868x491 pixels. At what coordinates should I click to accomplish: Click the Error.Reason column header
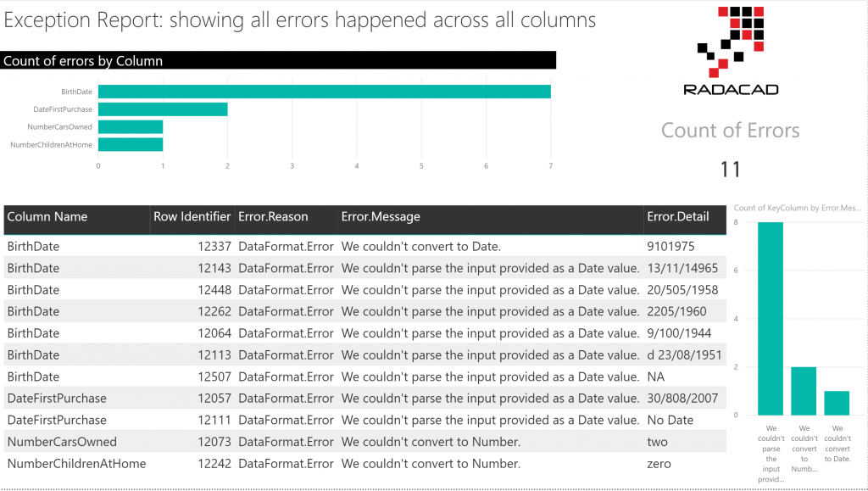(273, 217)
